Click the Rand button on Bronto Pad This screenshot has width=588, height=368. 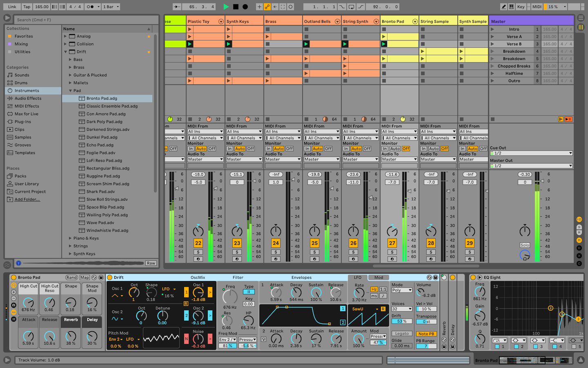click(71, 277)
